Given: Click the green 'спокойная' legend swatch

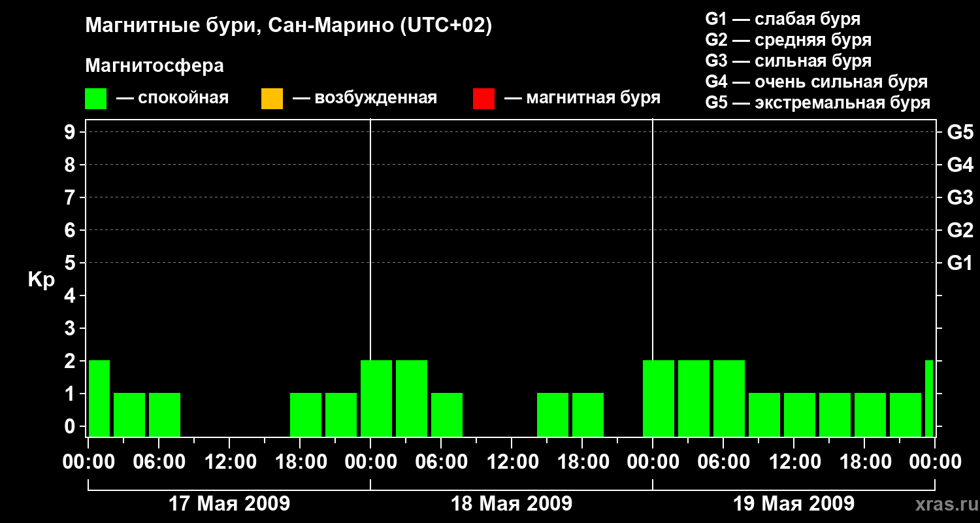Looking at the screenshot, I should pos(95,99).
